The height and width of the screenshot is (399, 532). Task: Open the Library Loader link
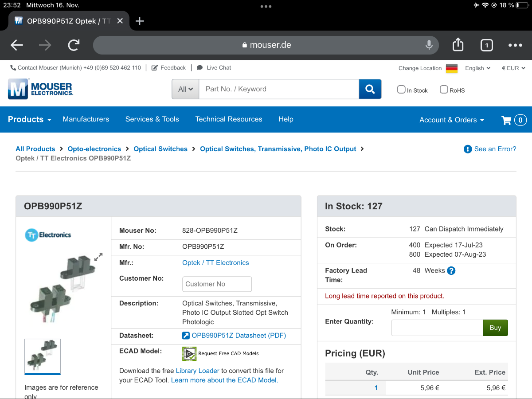[198, 371]
